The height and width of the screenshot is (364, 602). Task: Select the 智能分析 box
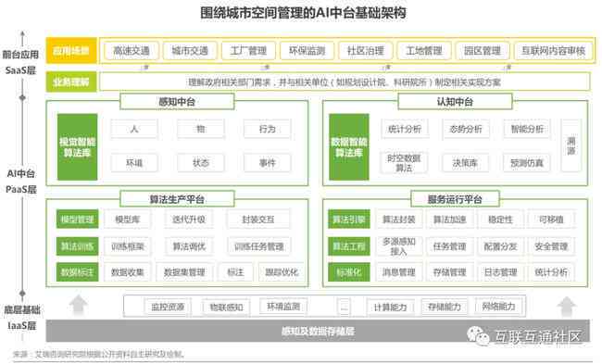[x=527, y=129]
